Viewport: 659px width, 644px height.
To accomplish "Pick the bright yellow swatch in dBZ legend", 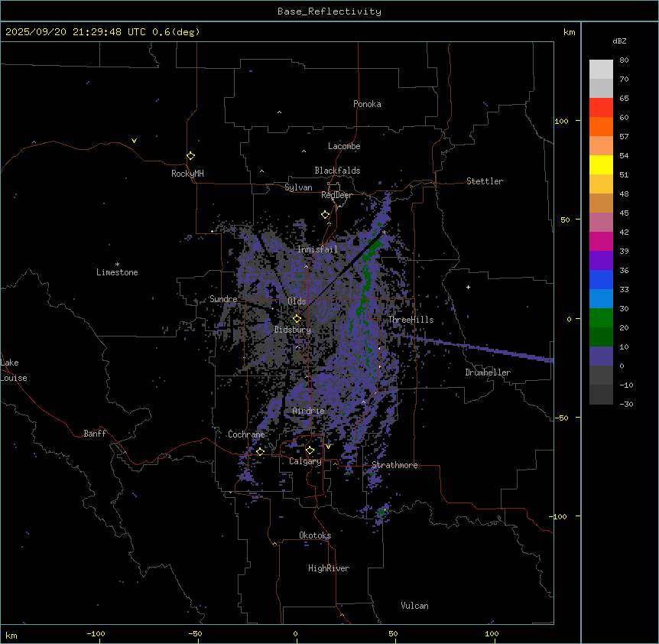I will click(x=601, y=164).
